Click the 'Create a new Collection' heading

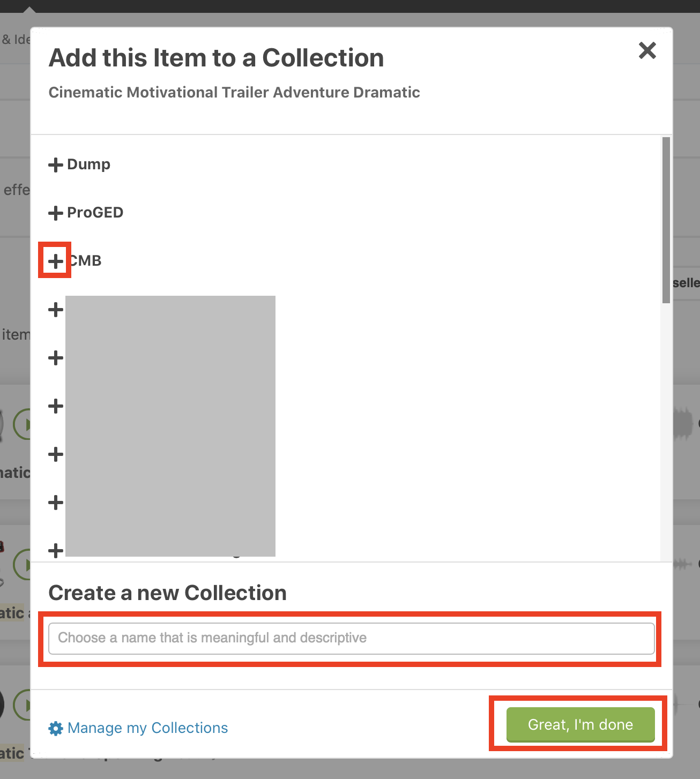[167, 593]
